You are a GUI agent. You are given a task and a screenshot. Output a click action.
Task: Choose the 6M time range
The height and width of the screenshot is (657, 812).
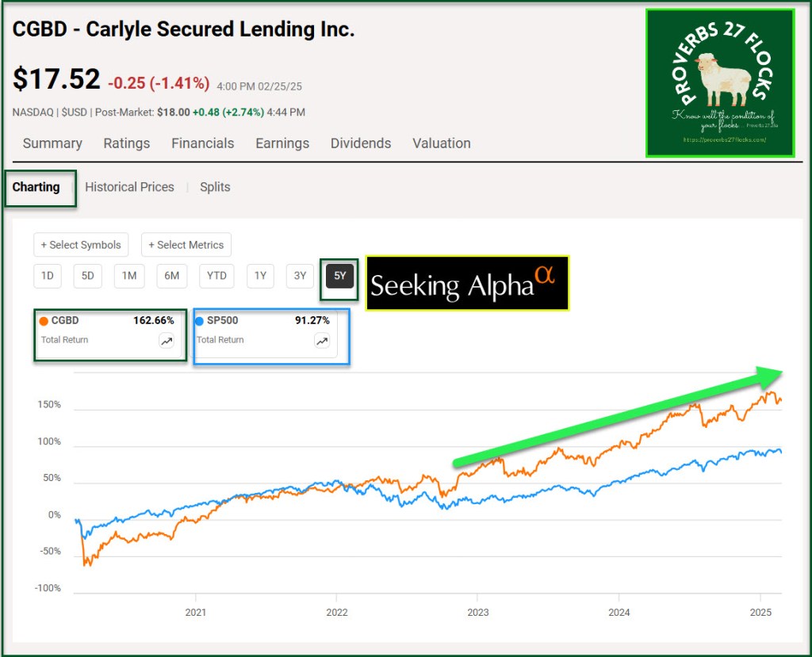pos(172,276)
